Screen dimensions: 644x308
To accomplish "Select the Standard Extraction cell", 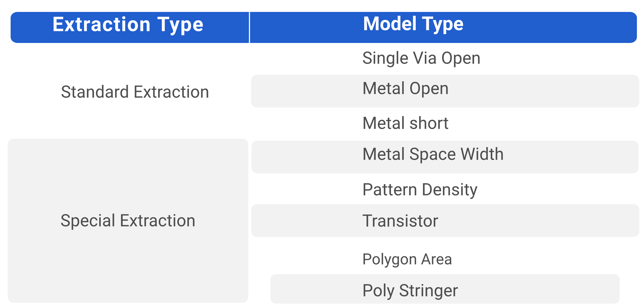I will coord(135,92).
